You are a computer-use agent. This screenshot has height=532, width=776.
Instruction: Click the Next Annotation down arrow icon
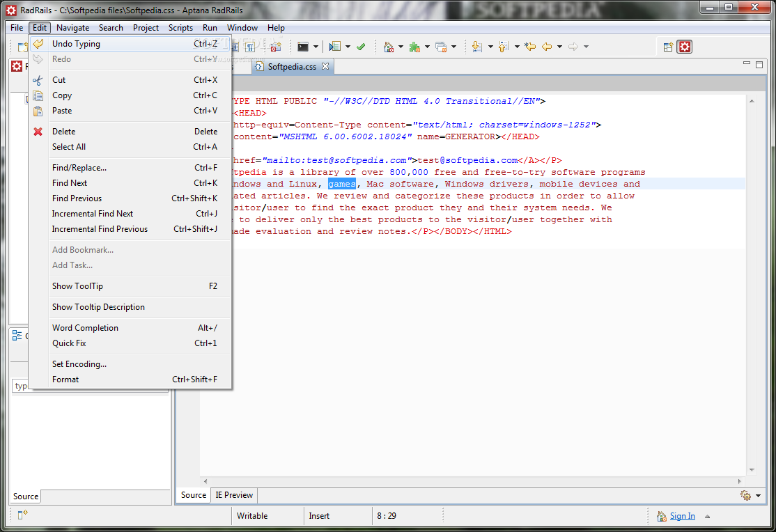pyautogui.click(x=476, y=47)
